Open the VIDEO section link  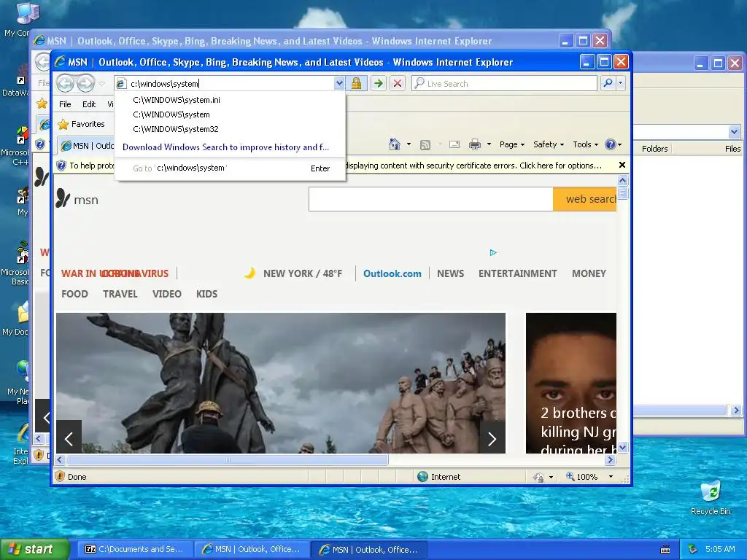[x=167, y=295]
